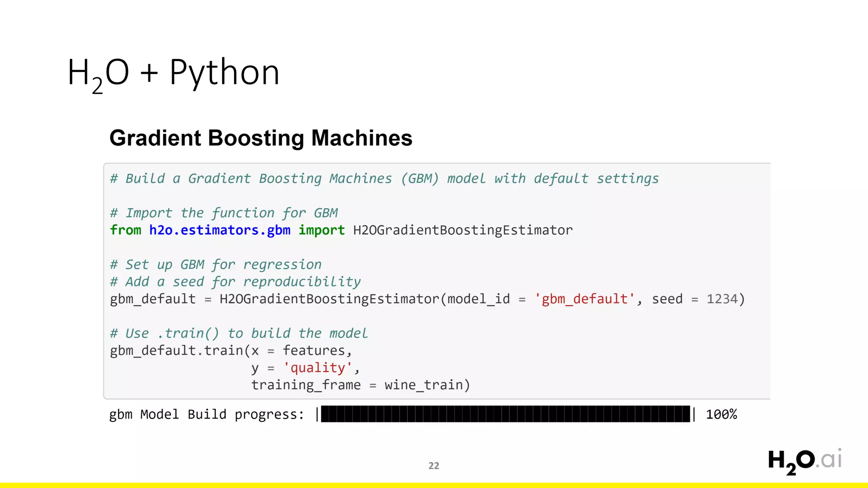Click the black model build progress bar
The height and width of the screenshot is (488, 868).
coord(506,414)
